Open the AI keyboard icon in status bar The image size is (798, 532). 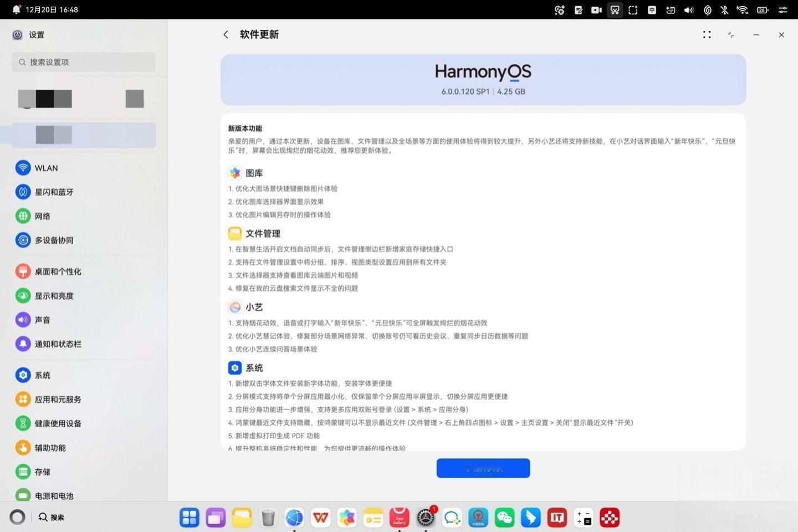coord(671,9)
